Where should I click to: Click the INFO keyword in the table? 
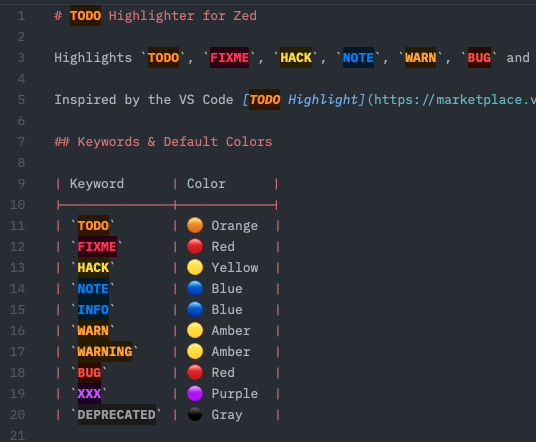coord(93,310)
